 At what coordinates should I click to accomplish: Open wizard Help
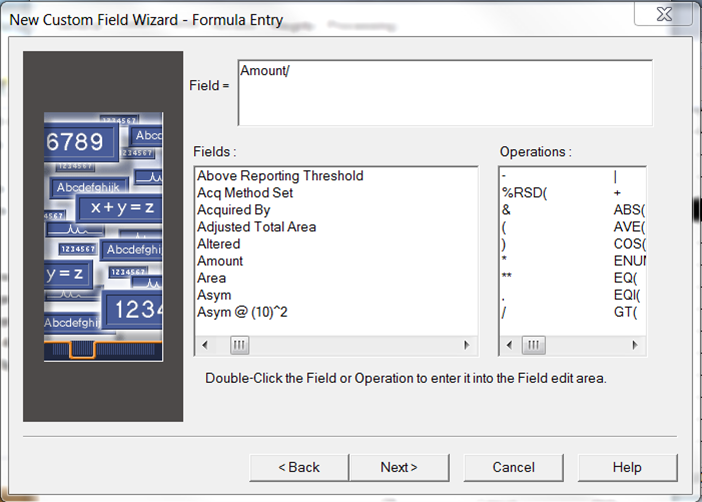coord(627,468)
